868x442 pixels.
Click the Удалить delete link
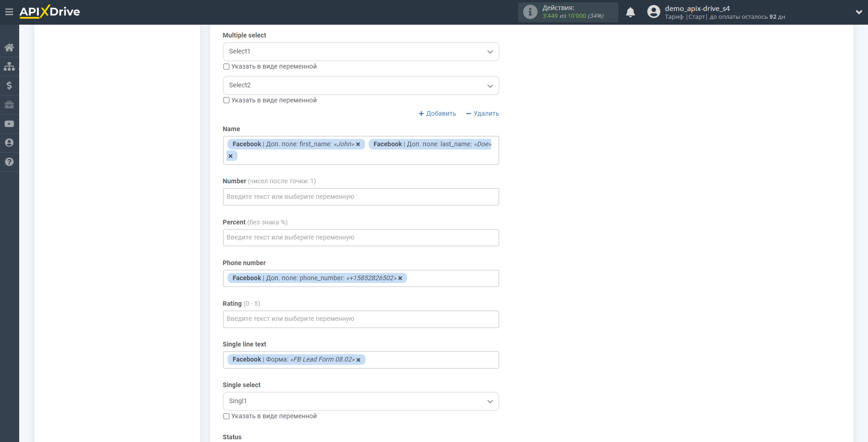point(482,114)
